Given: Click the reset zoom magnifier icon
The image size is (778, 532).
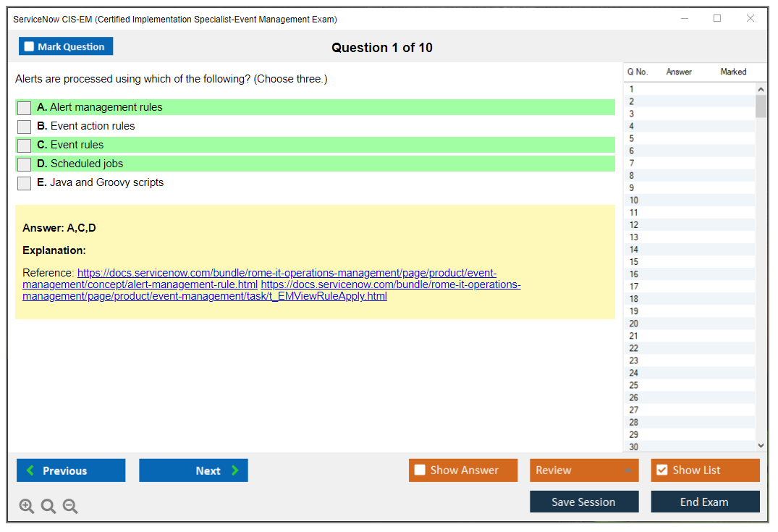Looking at the screenshot, I should [x=48, y=507].
